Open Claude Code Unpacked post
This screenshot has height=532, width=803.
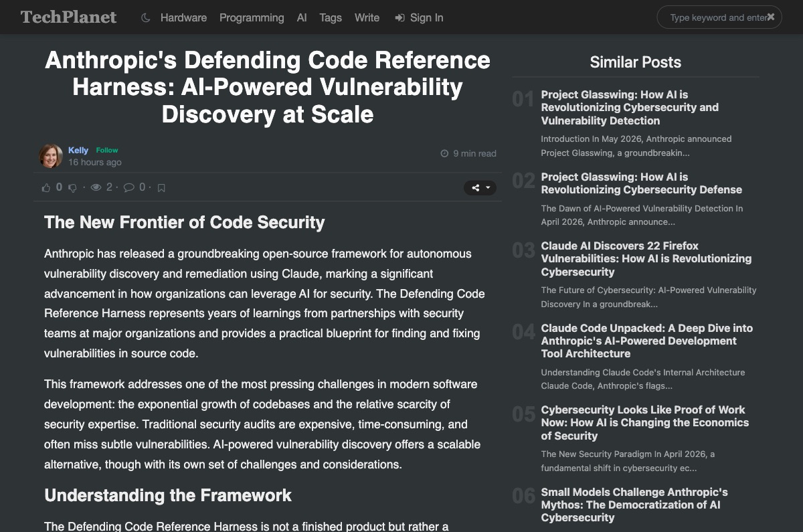click(x=647, y=341)
